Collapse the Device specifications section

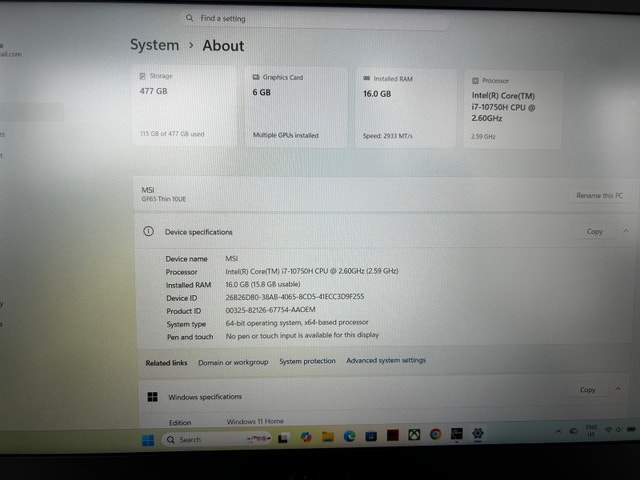[626, 231]
